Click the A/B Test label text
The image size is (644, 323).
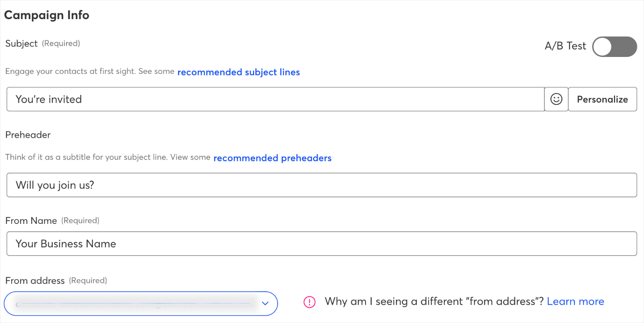pos(565,46)
